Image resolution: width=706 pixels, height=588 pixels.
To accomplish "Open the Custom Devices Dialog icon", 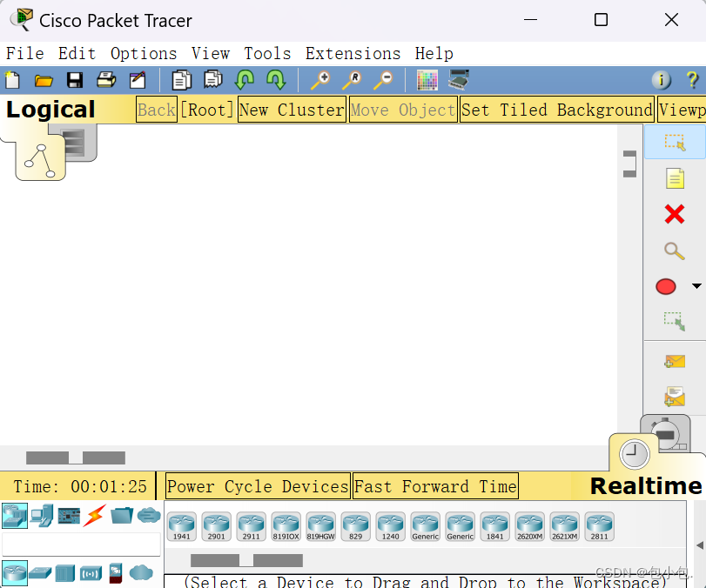I will (x=459, y=80).
